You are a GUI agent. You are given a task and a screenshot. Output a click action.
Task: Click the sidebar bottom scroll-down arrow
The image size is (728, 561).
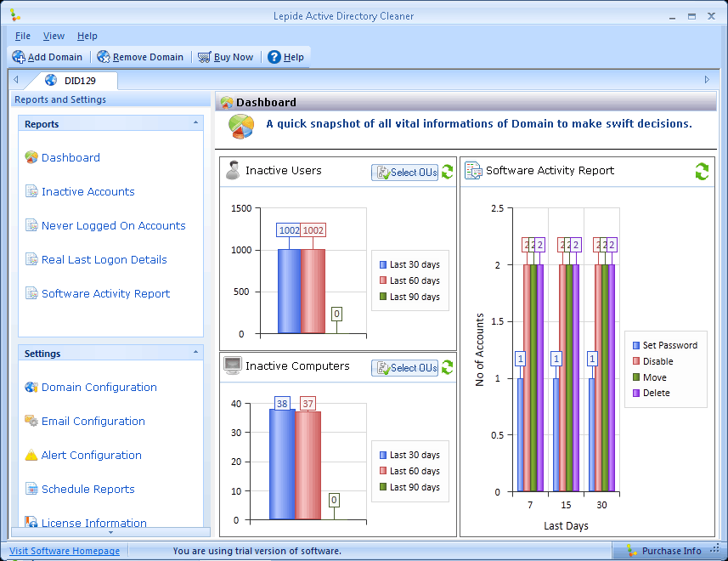tap(110, 532)
